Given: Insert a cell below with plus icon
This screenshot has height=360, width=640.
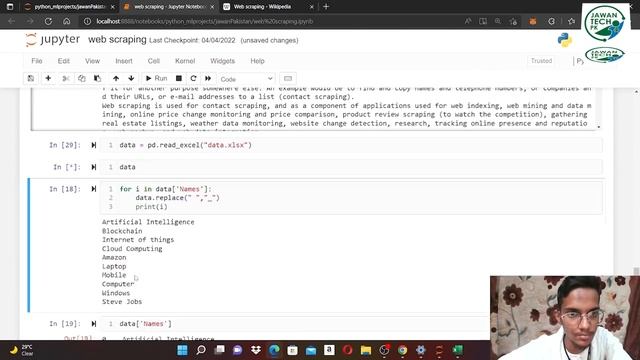Looking at the screenshot, I should point(48,78).
